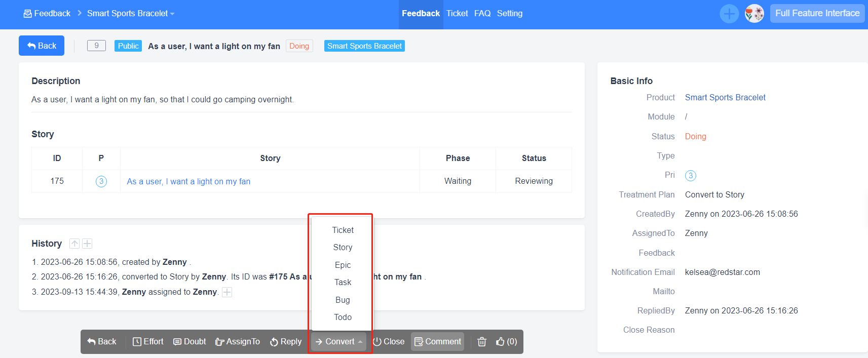
Task: Click the Reply icon in action bar
Action: [274, 342]
